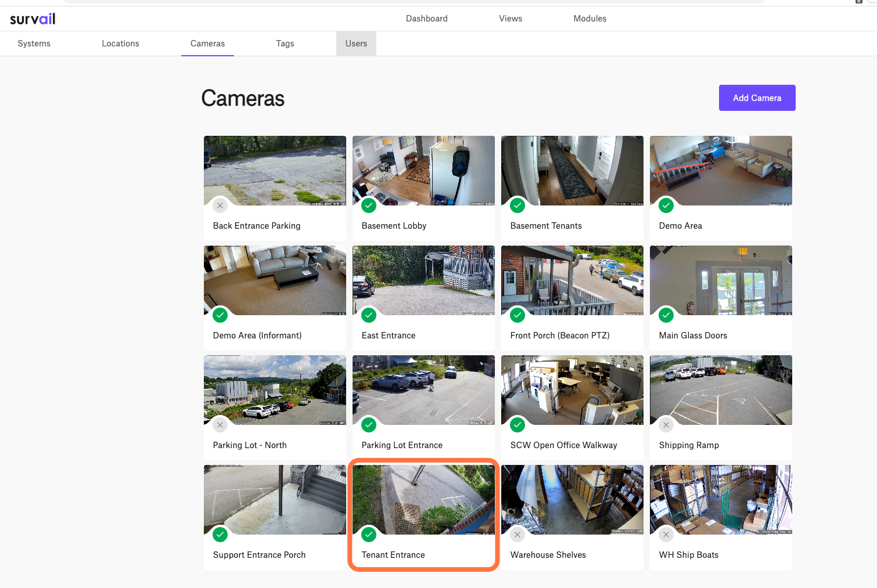877x588 pixels.
Task: Click the East Entrance label
Action: click(x=389, y=336)
